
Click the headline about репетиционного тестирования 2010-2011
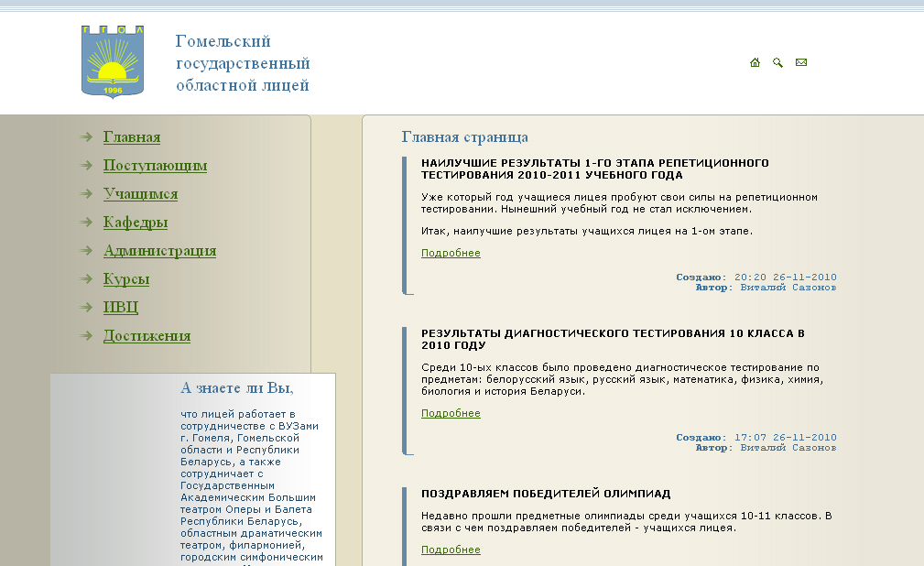point(594,169)
